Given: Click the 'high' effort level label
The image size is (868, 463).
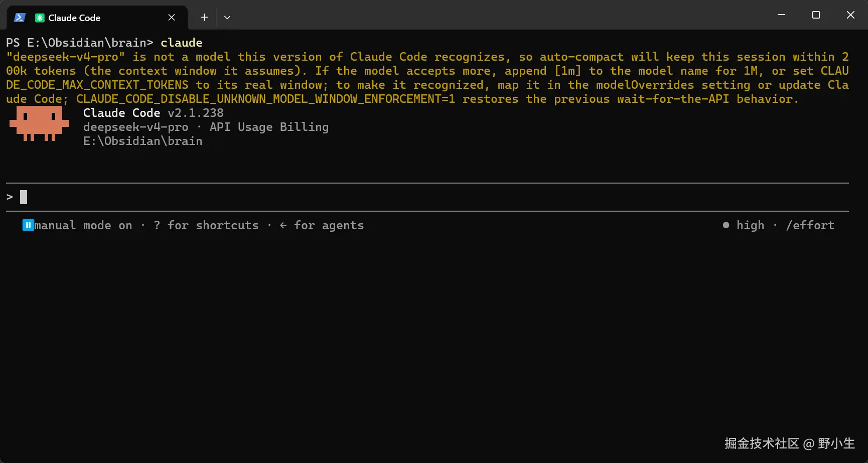Looking at the screenshot, I should click(x=750, y=225).
